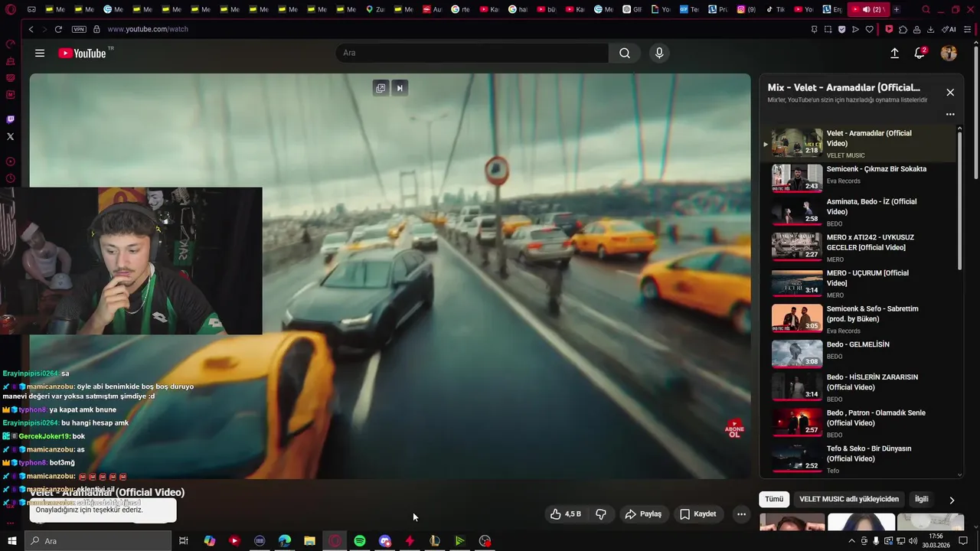
Task: Click the miniplayer icon atop the video
Action: 381,88
